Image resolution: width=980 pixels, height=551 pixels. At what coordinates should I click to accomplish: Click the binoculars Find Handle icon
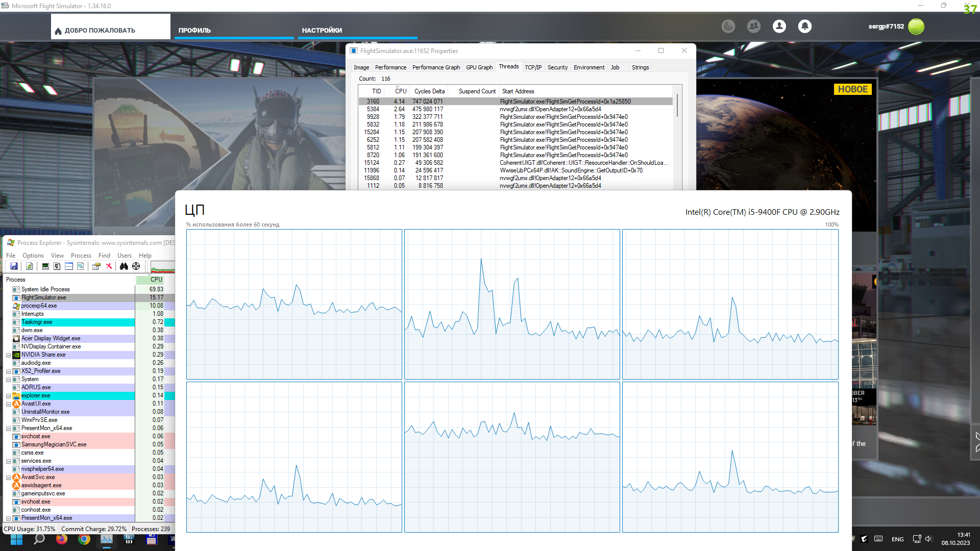(x=124, y=266)
